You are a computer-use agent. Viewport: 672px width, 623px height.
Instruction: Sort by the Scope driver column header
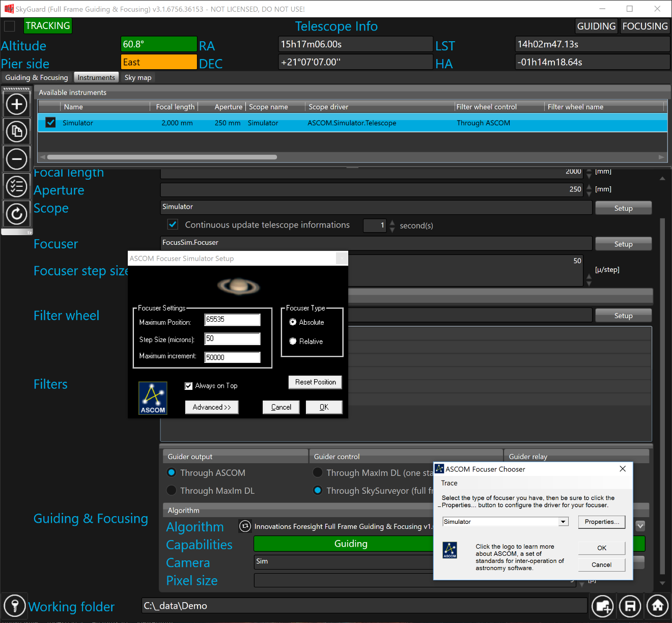(x=379, y=107)
